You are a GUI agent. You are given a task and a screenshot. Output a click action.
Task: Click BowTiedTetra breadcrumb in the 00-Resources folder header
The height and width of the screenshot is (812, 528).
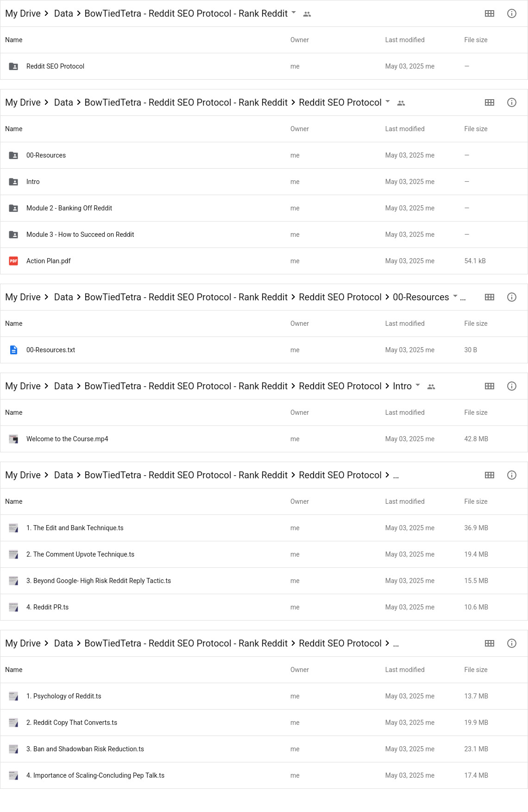[186, 297]
